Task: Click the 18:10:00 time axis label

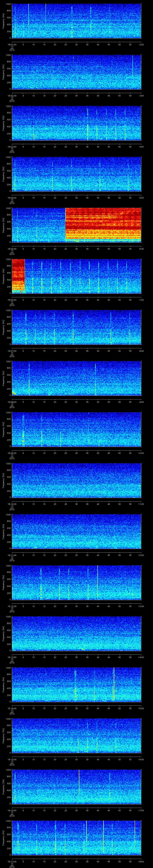Action: (12, 504)
